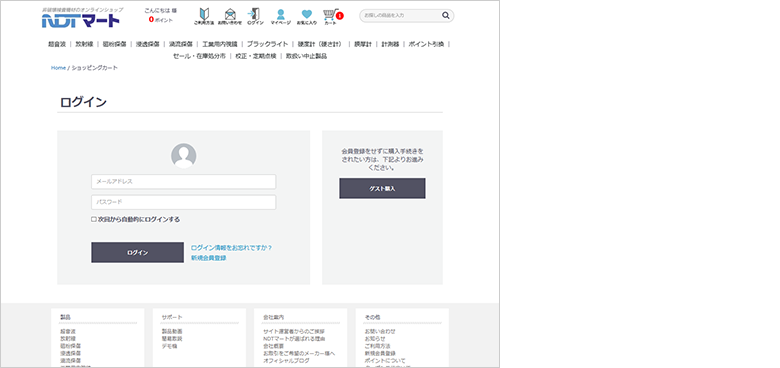Open デモ機 footer link
The width and height of the screenshot is (780, 368).
(170, 346)
